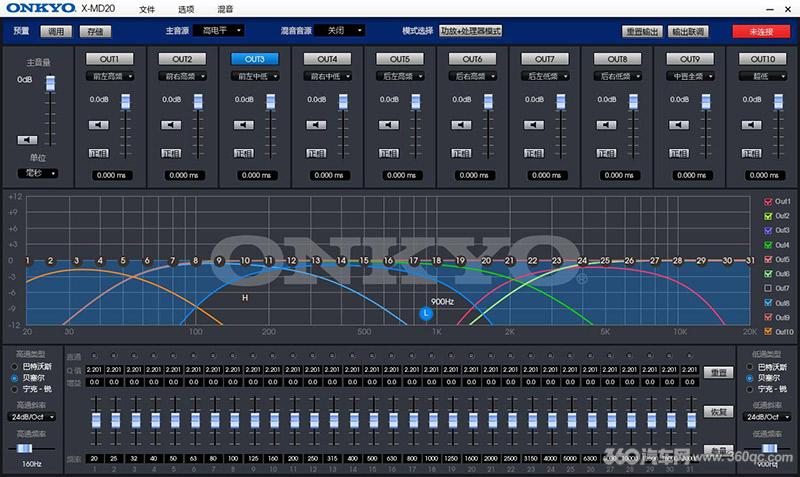Open the 选项 menu
Image resolution: width=800 pixels, height=477 pixels.
(x=186, y=9)
